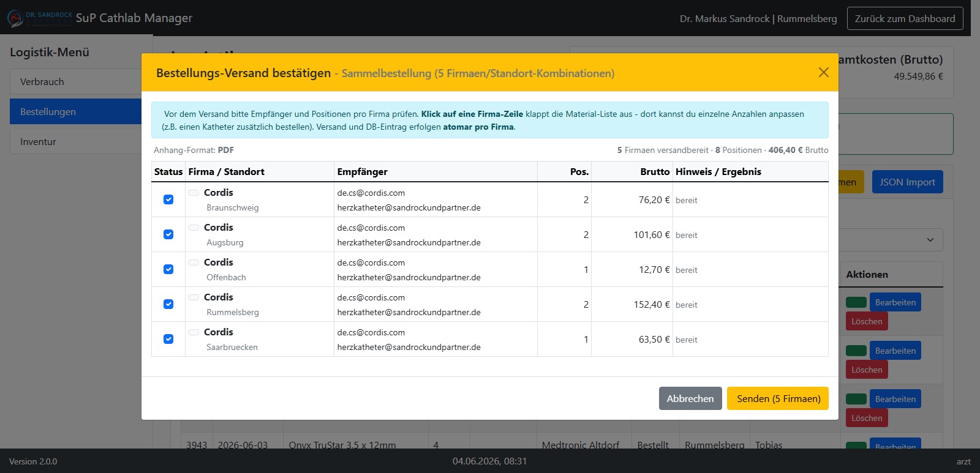Viewport: 980px width, 473px height.
Task: Click Abbrechen to cancel sending
Action: coord(690,398)
